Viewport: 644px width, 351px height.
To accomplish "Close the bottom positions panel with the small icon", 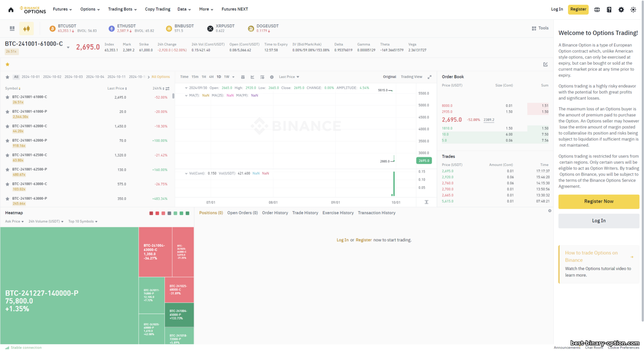I will (550, 211).
